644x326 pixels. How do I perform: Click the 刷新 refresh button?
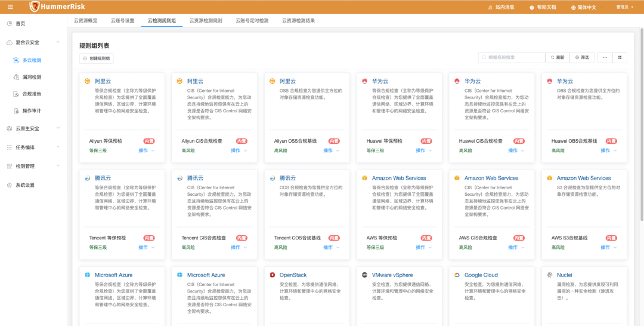558,57
